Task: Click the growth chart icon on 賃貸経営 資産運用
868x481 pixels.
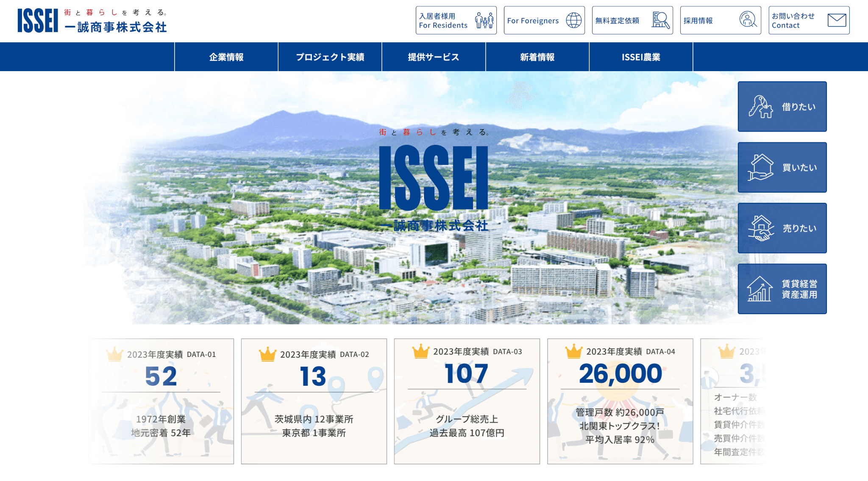Action: click(759, 289)
